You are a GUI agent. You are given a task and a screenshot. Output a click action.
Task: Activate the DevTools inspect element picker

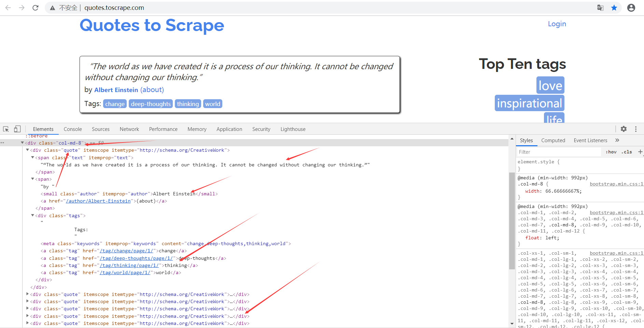click(x=6, y=129)
